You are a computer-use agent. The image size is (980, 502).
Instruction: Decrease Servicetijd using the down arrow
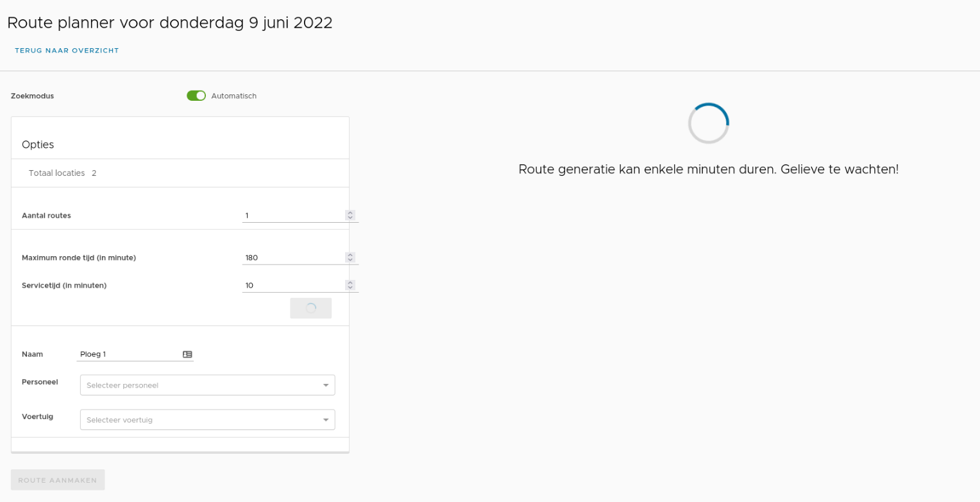pyautogui.click(x=350, y=288)
